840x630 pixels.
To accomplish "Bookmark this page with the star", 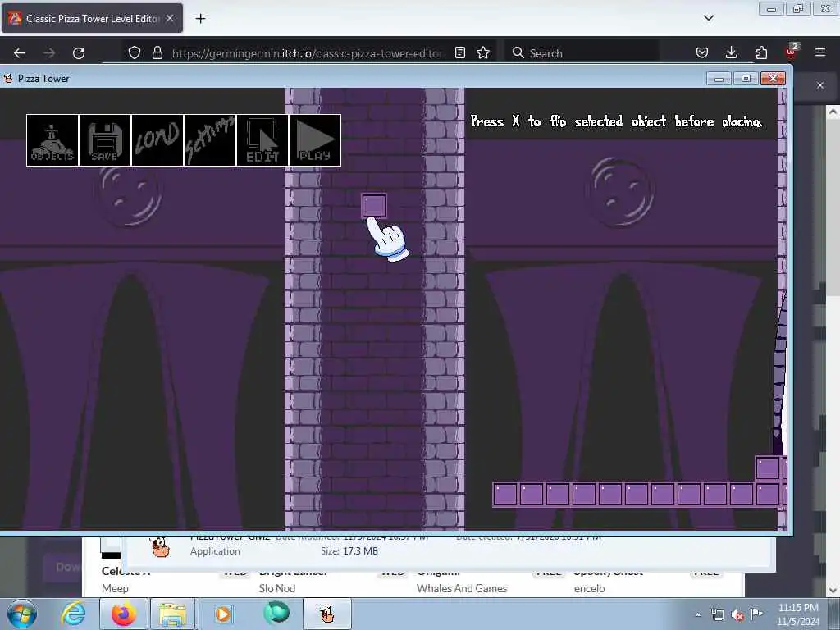I will click(483, 52).
